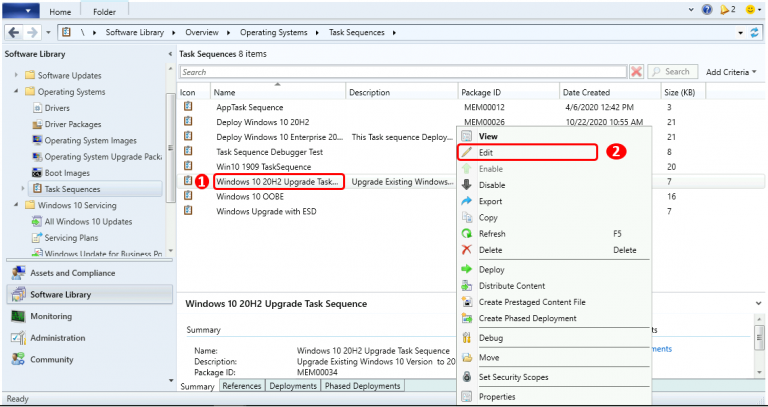Click the navigation tree vertical scrollbar
768x407 pixels.
click(171, 147)
